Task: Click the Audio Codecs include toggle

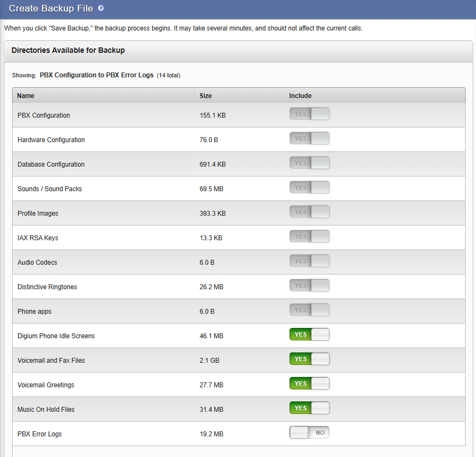Action: coord(309,261)
